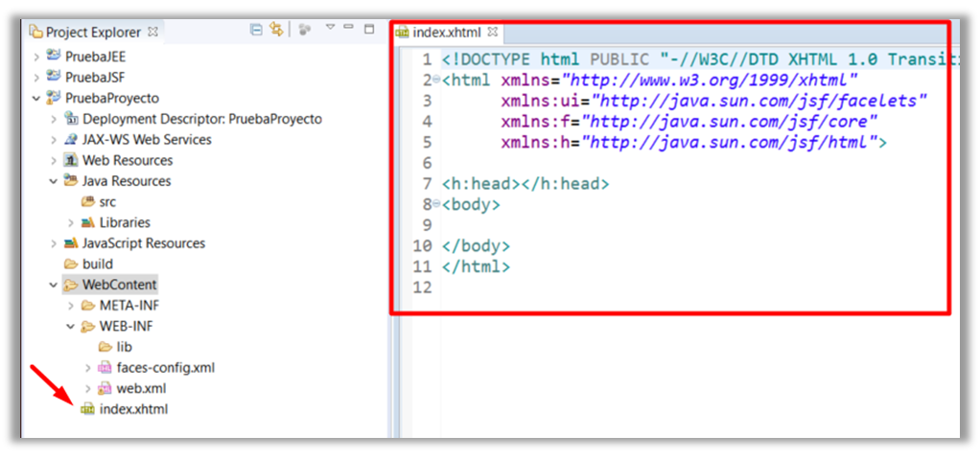The image size is (980, 459).
Task: Click the Collapse All icon in Project Explorer
Action: [256, 31]
